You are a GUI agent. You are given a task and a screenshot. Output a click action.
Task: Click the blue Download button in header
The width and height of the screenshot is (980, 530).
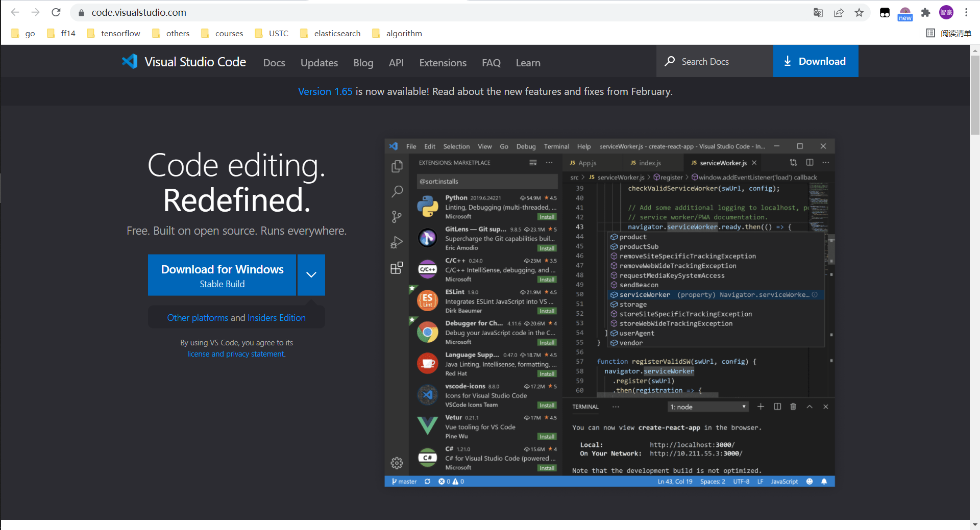(x=816, y=61)
